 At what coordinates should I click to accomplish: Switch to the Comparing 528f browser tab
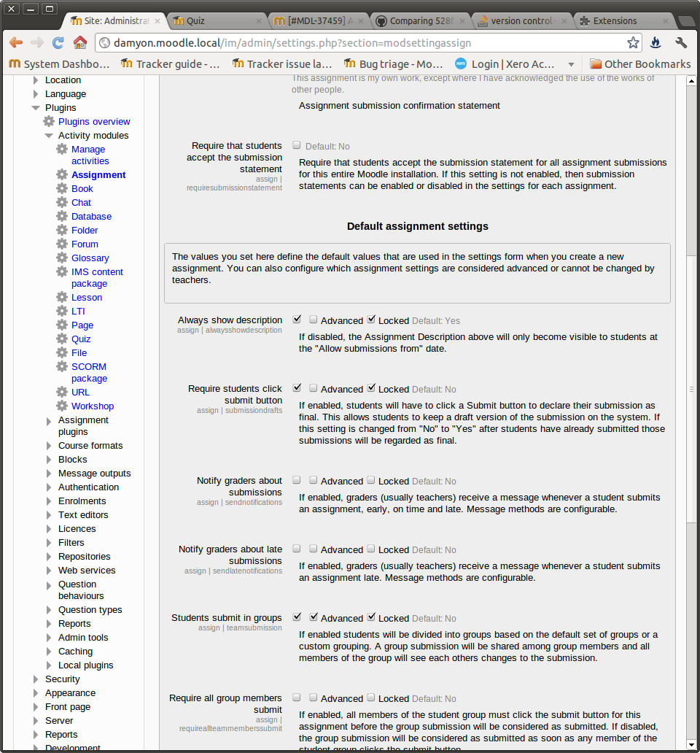[420, 20]
